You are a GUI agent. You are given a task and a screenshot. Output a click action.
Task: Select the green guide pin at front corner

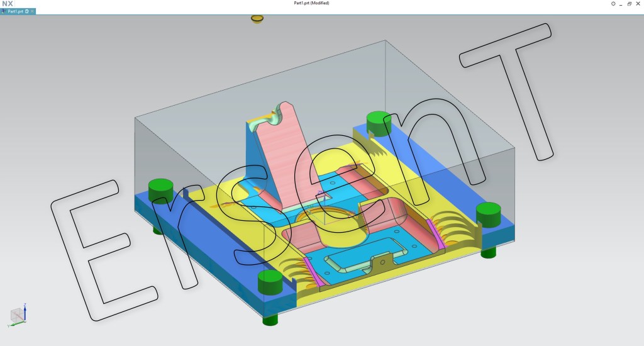[270, 283]
